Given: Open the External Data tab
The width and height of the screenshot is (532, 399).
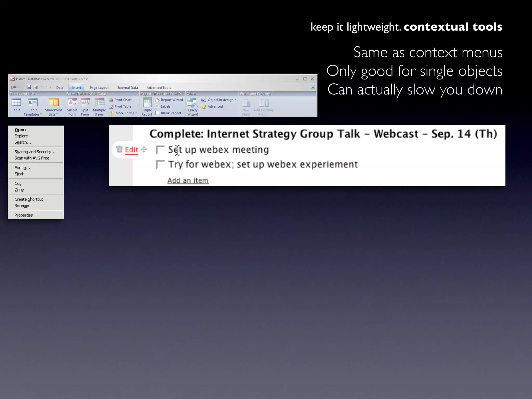Looking at the screenshot, I should (x=128, y=88).
